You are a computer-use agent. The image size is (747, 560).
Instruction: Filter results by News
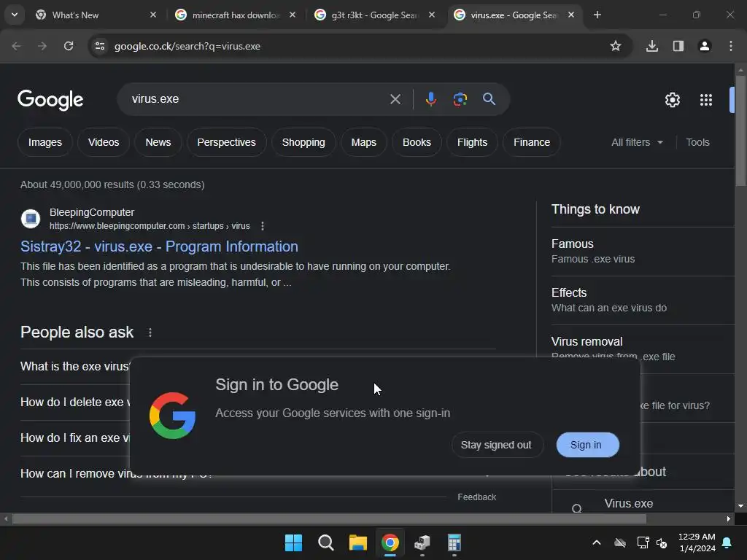(x=158, y=142)
